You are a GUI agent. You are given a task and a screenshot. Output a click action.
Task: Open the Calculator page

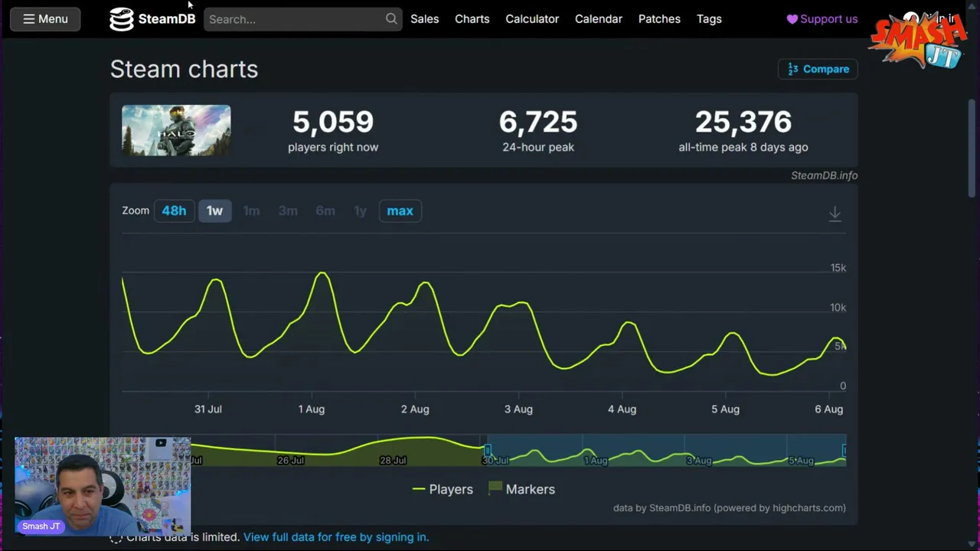pyautogui.click(x=532, y=19)
